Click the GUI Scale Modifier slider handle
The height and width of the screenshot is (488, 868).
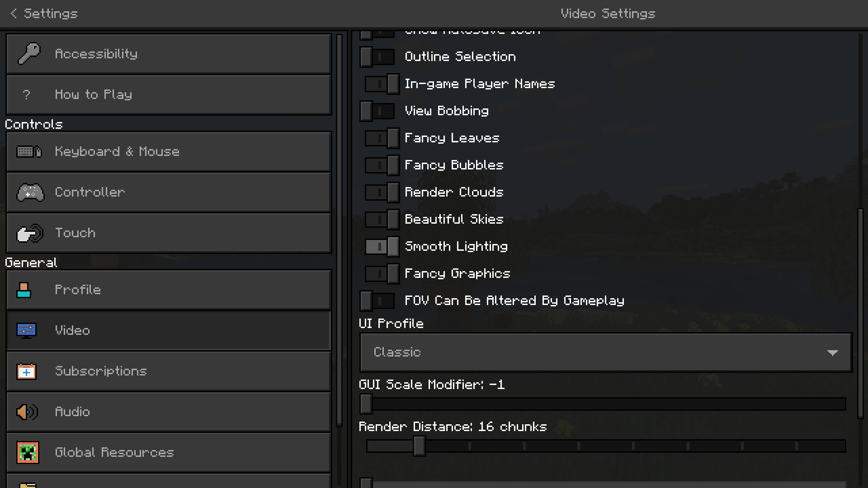366,404
